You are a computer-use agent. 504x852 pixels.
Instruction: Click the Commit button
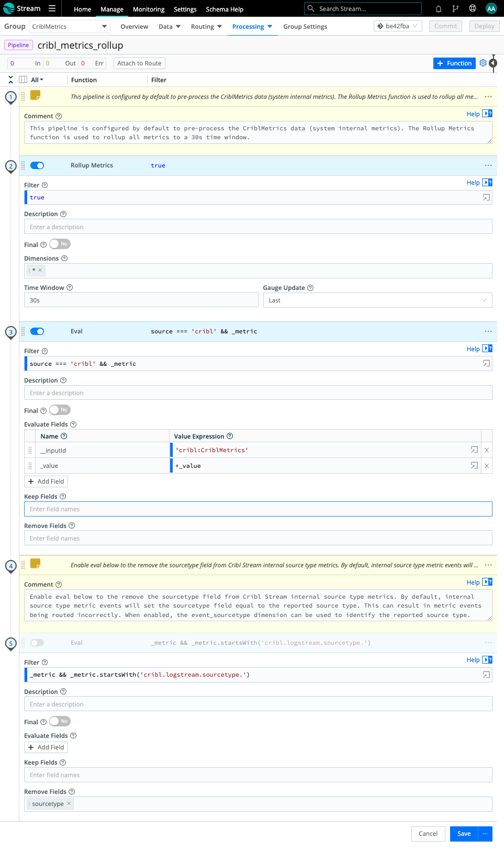pyautogui.click(x=445, y=26)
